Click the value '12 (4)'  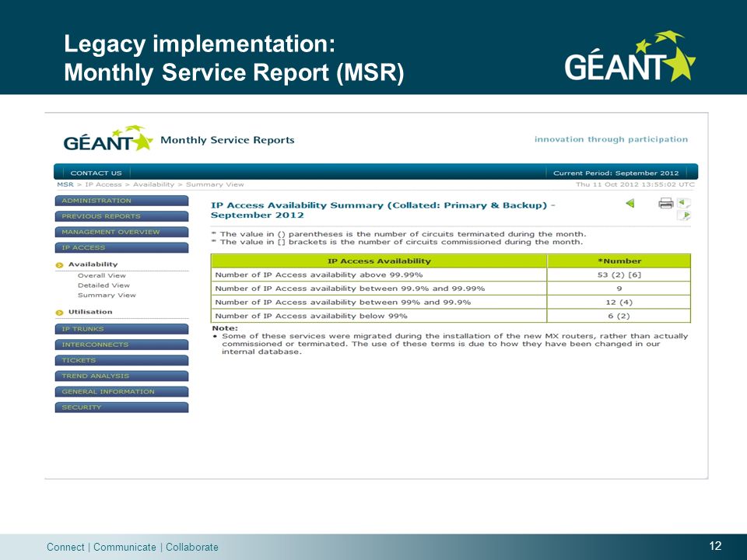point(619,303)
